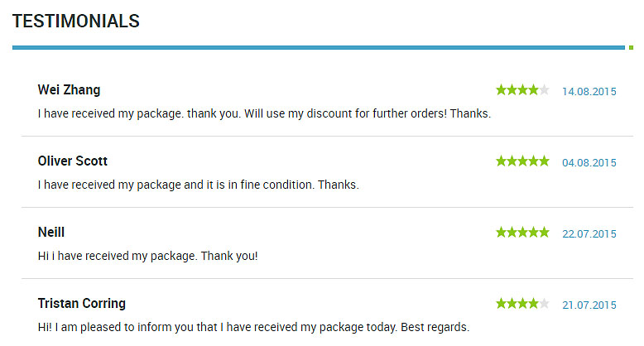The width and height of the screenshot is (644, 346).
Task: Select the Tristan Corring reviewer name
Action: (82, 304)
